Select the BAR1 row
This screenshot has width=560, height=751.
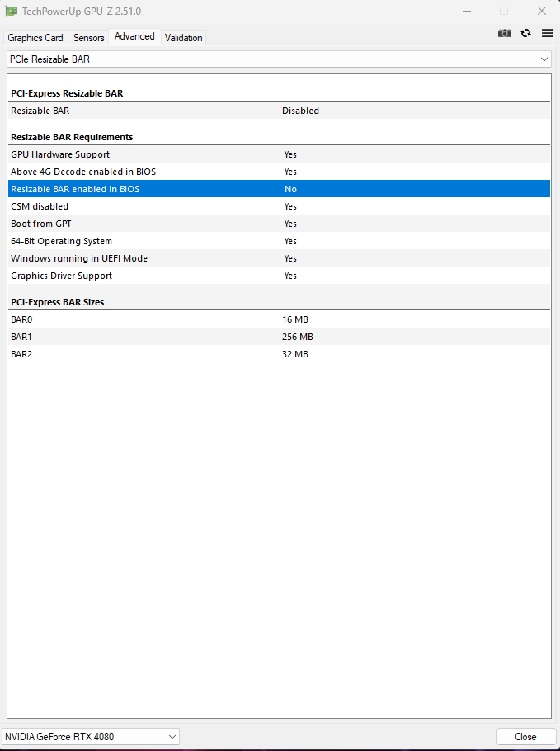pyautogui.click(x=279, y=337)
